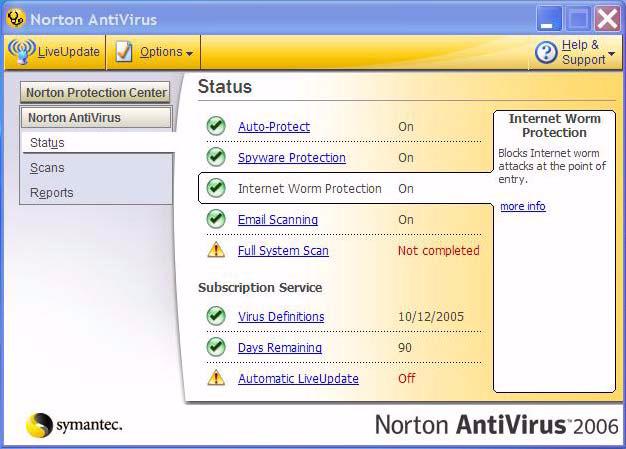The height and width of the screenshot is (449, 626).
Task: Click the 'Not completed' status text
Action: [x=439, y=251]
